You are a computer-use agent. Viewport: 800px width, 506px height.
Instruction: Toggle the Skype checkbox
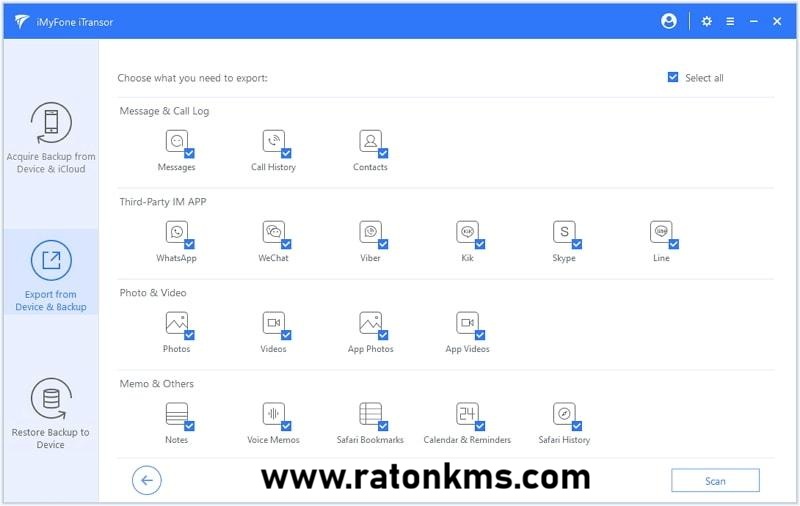pyautogui.click(x=577, y=244)
